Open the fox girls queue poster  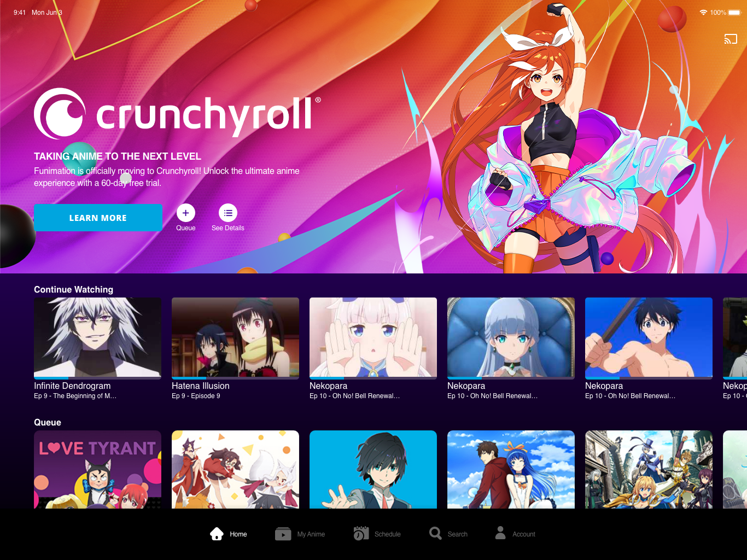click(235, 469)
